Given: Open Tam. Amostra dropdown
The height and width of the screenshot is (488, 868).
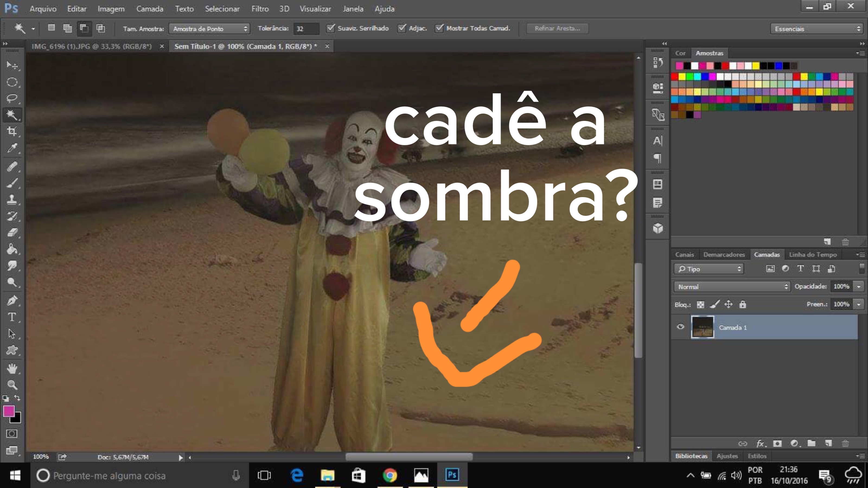Looking at the screenshot, I should click(209, 29).
